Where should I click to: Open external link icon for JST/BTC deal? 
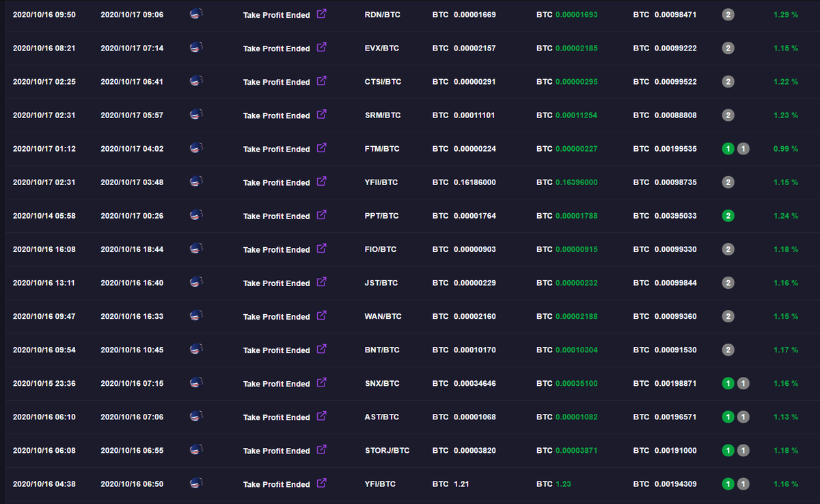[322, 281]
